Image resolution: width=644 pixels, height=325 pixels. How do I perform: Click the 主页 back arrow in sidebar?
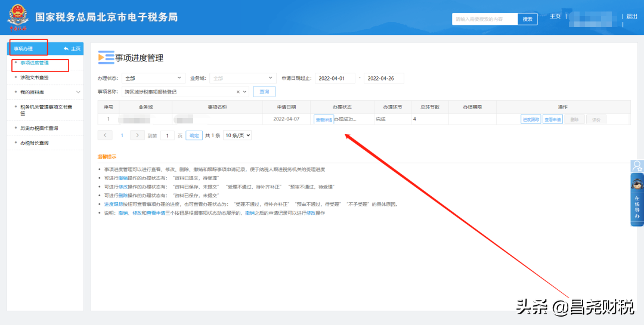point(72,48)
